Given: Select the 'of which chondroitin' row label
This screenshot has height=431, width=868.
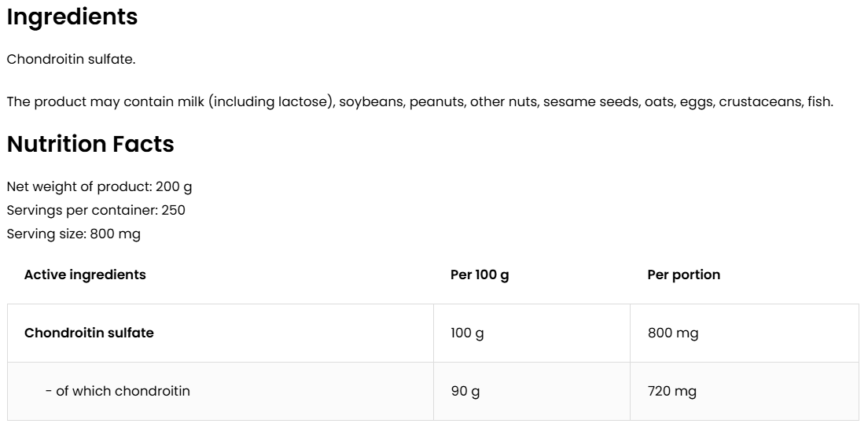Looking at the screenshot, I should click(118, 391).
